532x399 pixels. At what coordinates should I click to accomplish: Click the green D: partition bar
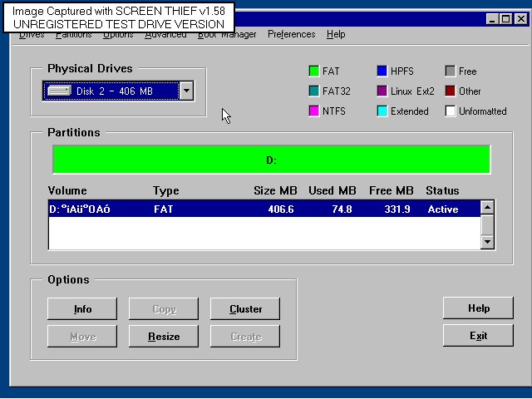(272, 160)
